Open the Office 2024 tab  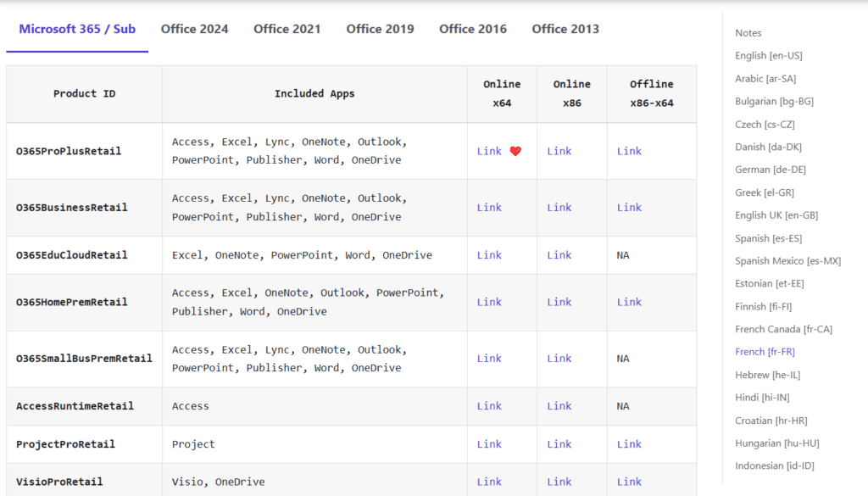click(194, 29)
